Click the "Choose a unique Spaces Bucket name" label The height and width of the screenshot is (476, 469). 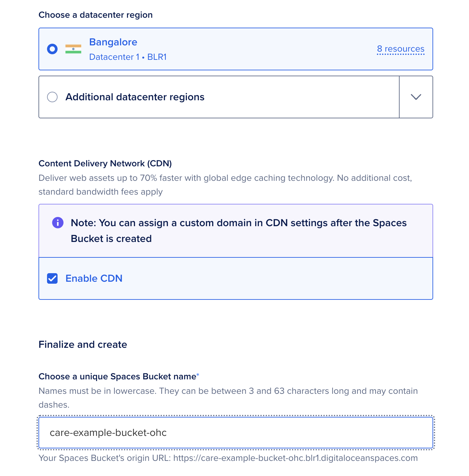click(117, 376)
